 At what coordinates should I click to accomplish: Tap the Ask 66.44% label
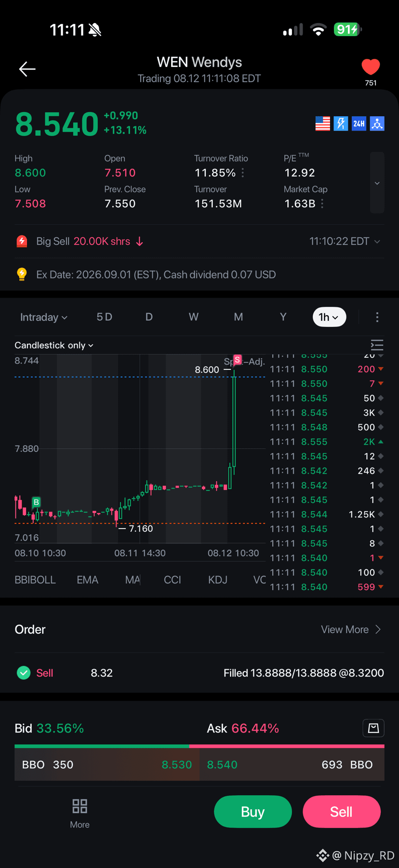(243, 728)
